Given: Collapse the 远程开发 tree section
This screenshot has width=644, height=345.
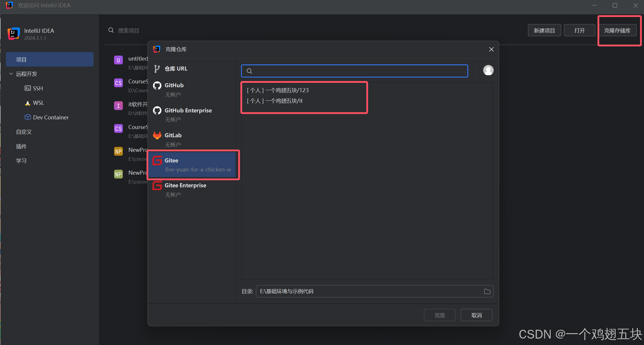Looking at the screenshot, I should coord(11,74).
